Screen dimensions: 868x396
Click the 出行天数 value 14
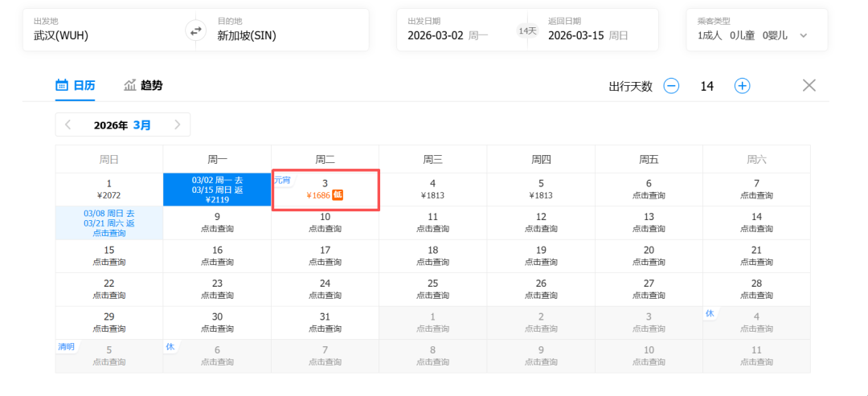(x=707, y=86)
